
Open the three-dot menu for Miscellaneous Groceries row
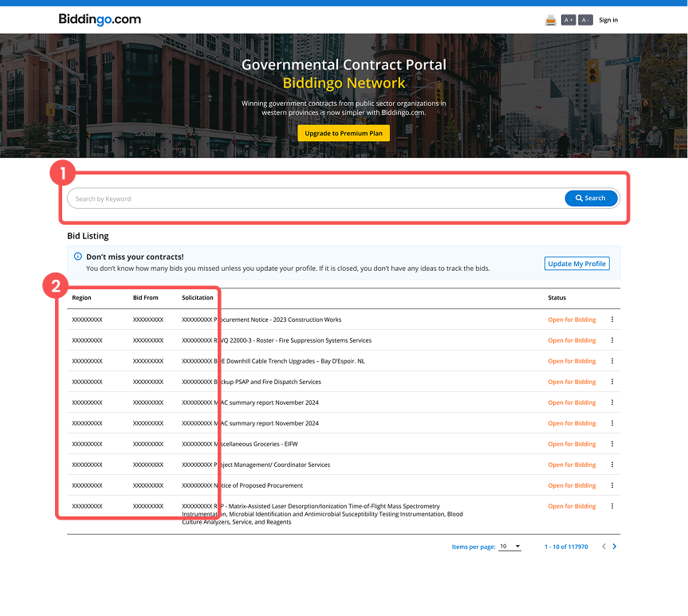point(612,444)
